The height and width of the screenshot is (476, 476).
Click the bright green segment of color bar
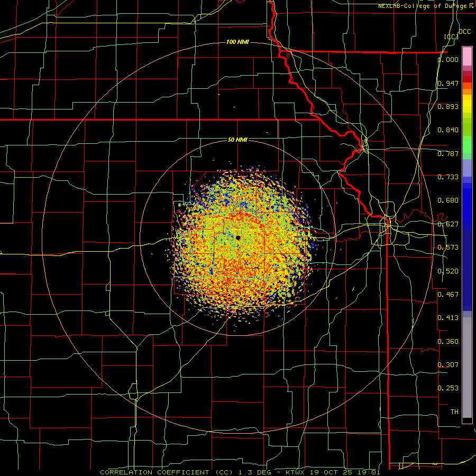[467, 144]
